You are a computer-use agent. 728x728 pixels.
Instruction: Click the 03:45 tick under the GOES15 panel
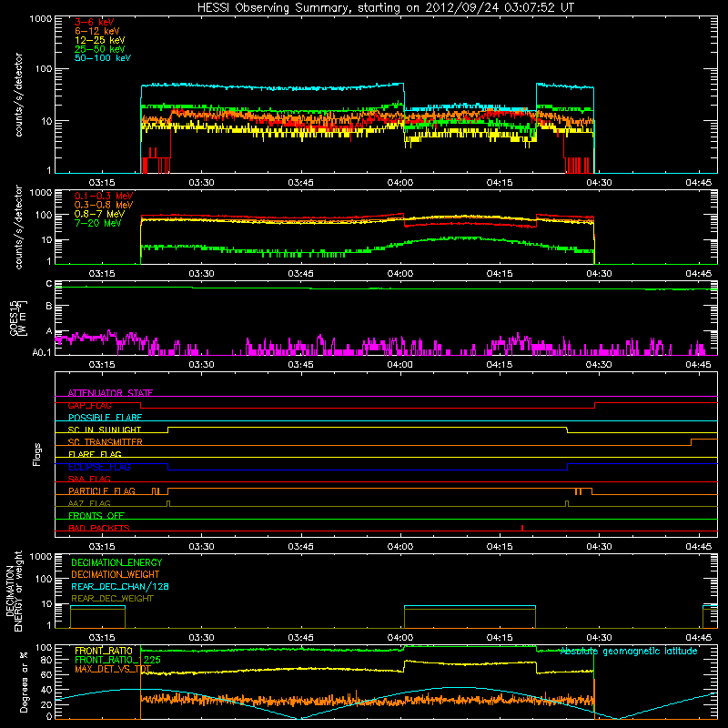coord(301,365)
